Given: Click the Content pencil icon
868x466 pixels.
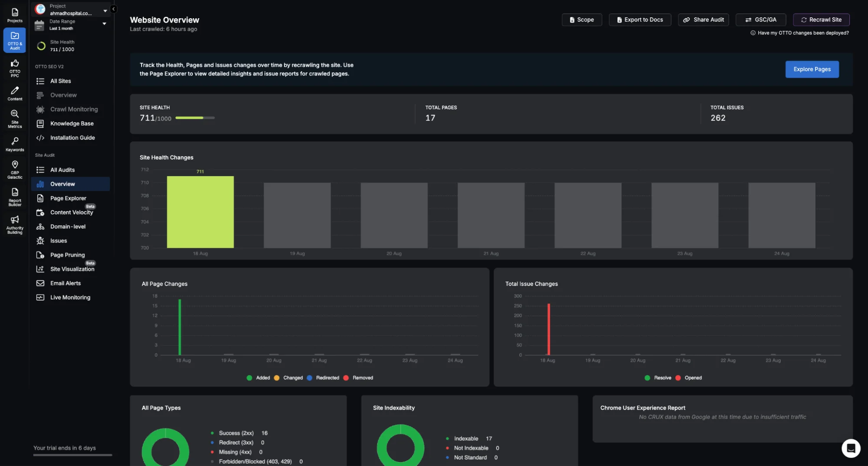Looking at the screenshot, I should pos(15,93).
